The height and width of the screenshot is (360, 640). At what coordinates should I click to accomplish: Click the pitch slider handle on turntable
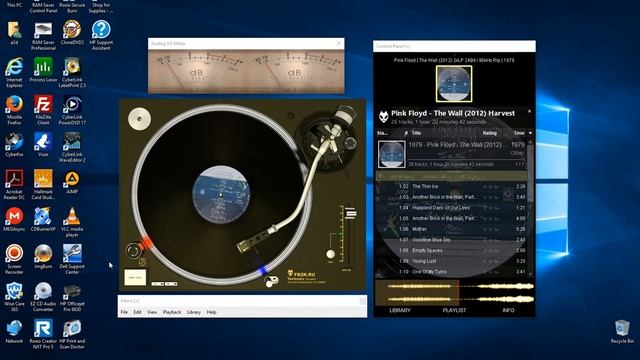click(350, 213)
